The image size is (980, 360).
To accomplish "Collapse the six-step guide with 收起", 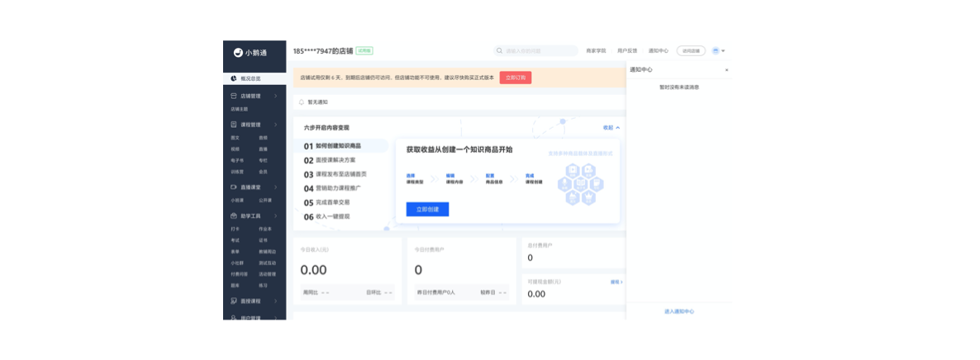I will point(611,127).
